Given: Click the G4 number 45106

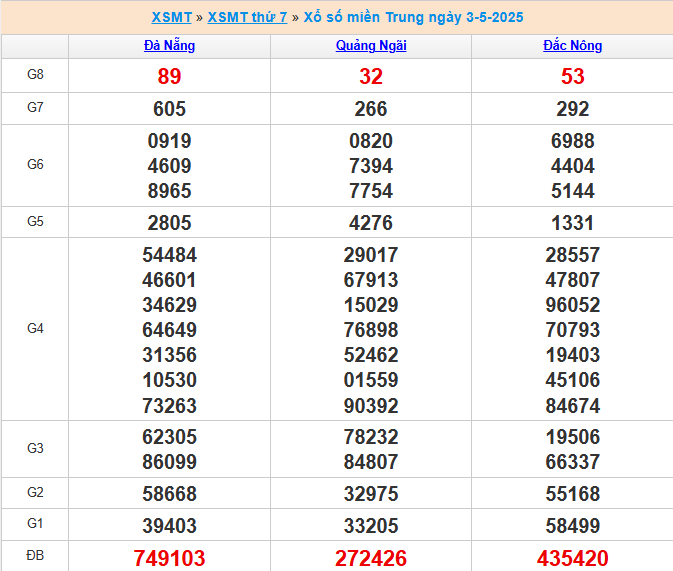Looking at the screenshot, I should [x=573, y=380].
